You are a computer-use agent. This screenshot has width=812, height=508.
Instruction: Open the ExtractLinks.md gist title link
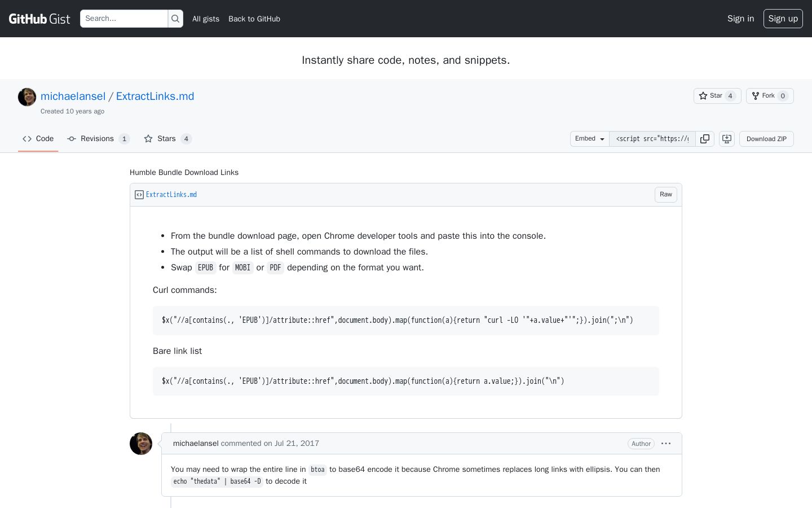coord(155,96)
